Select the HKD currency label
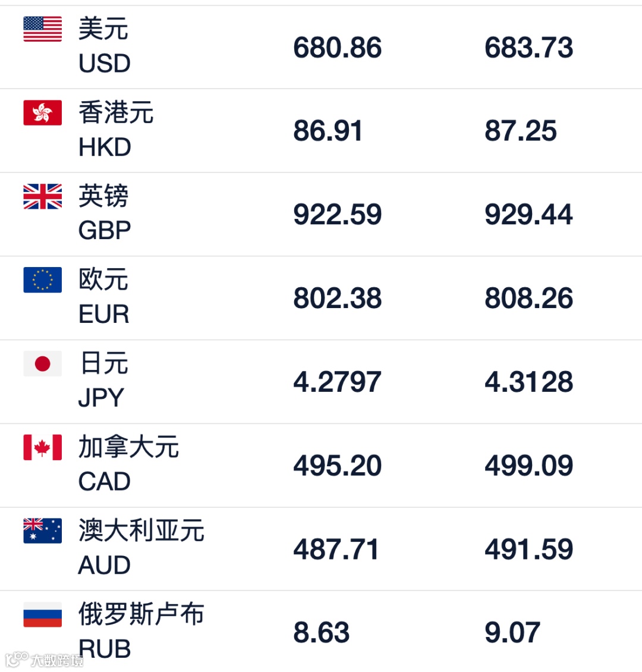 105,147
